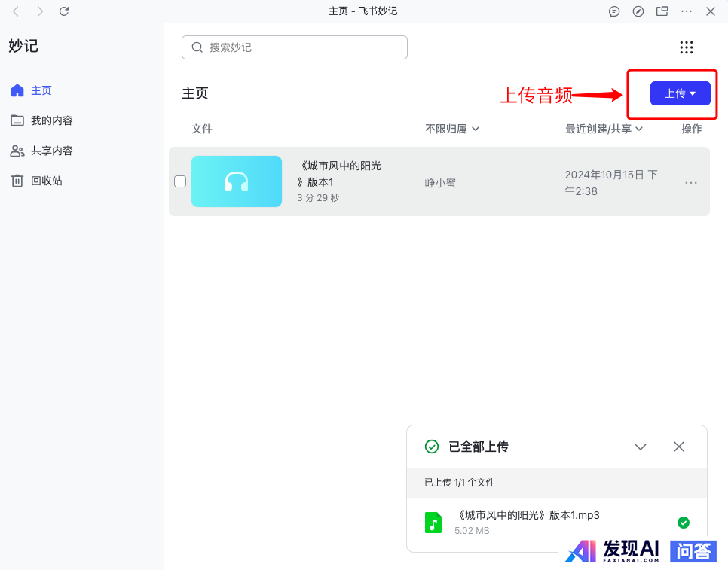The width and height of the screenshot is (728, 570).
Task: Open more actions for the recording row
Action: coord(690,182)
